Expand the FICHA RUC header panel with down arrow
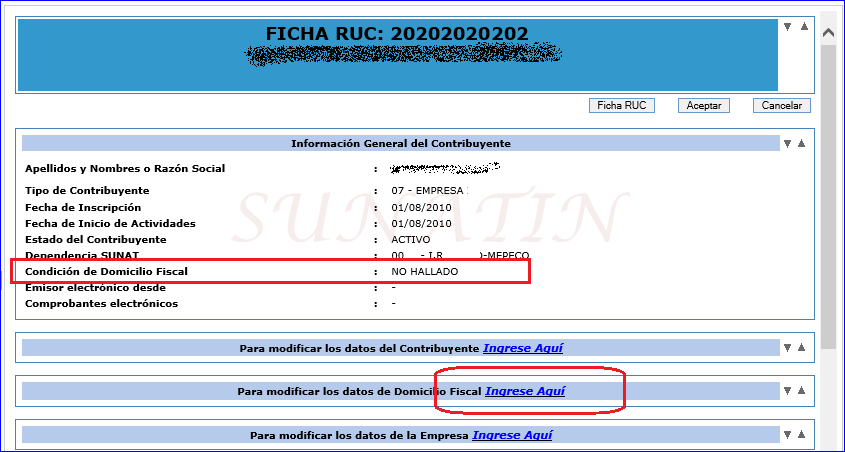 click(x=788, y=27)
